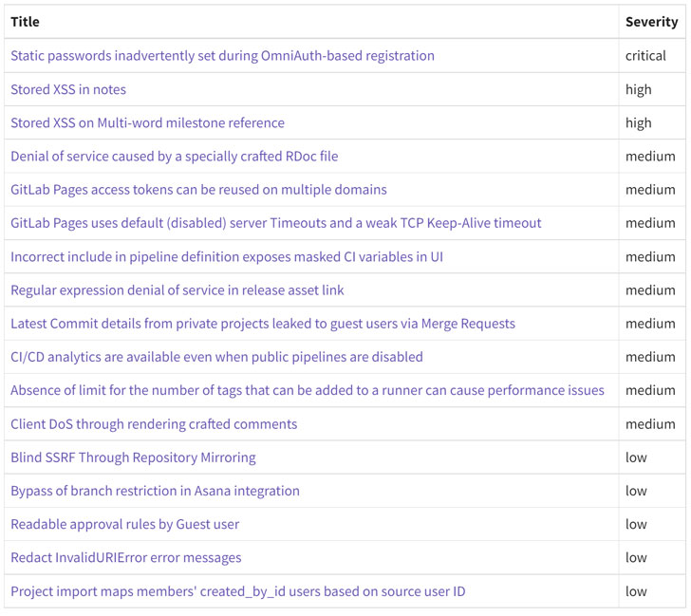Click Regular expression denial of service link
This screenshot has width=691, height=616.
177,289
